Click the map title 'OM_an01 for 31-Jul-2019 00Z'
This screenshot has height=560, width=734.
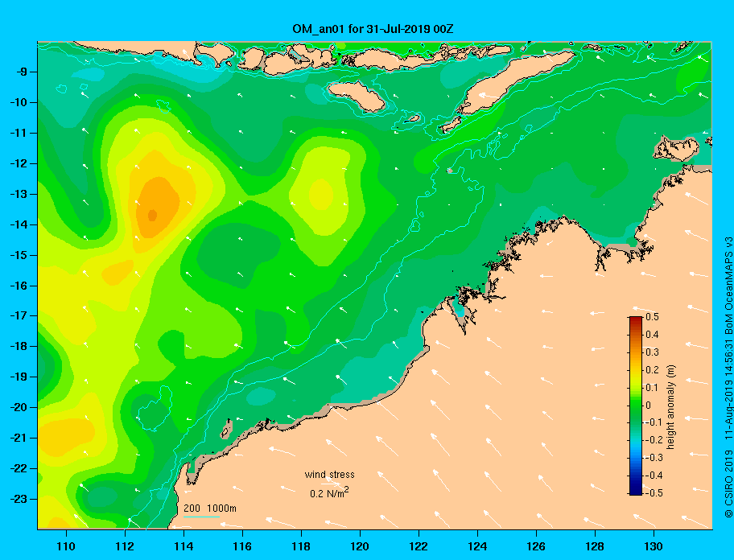click(x=373, y=29)
